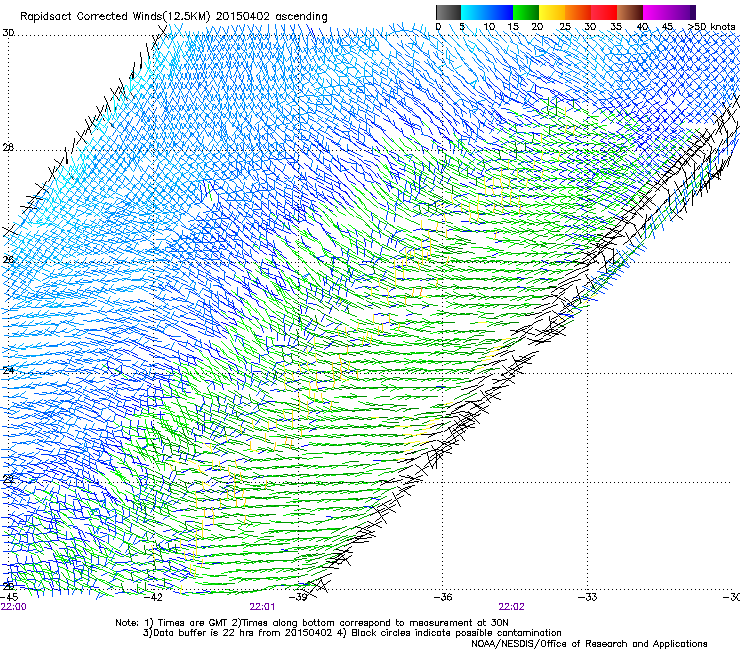Click the purple time label '22:00'
Image resolution: width=740 pixels, height=650 pixels.
[14, 607]
